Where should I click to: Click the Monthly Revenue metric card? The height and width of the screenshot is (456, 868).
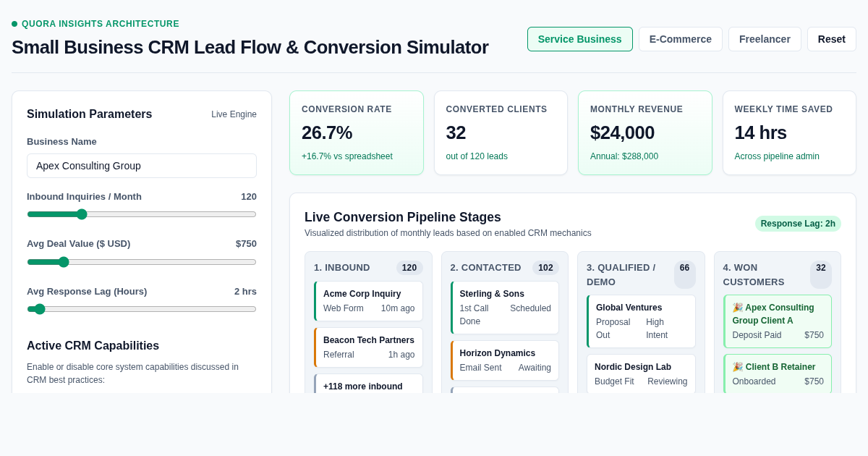click(x=645, y=133)
